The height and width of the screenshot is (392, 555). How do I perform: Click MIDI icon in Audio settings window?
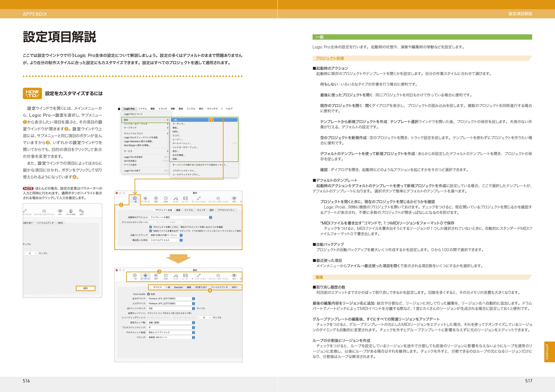166,276
